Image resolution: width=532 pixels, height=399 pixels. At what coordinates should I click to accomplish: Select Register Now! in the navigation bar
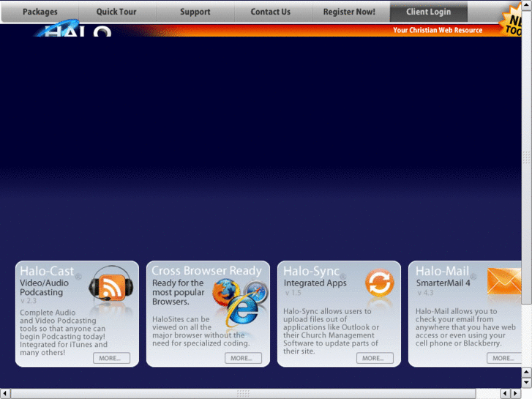(349, 12)
